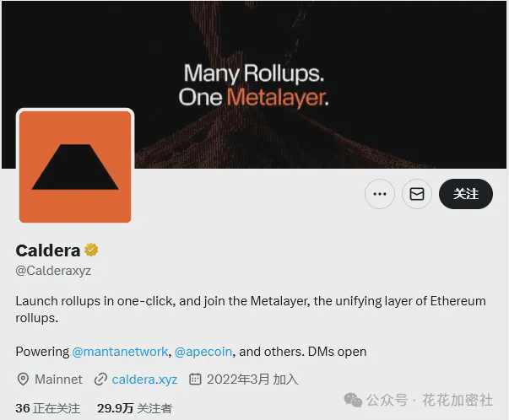
Task: Click the envelope message icon
Action: click(417, 194)
